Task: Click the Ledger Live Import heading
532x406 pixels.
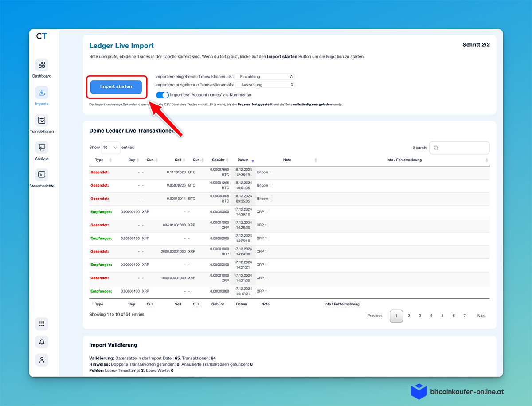Action: click(x=121, y=46)
